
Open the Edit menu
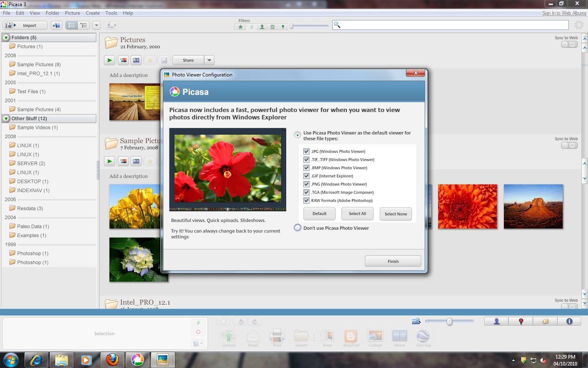point(20,13)
